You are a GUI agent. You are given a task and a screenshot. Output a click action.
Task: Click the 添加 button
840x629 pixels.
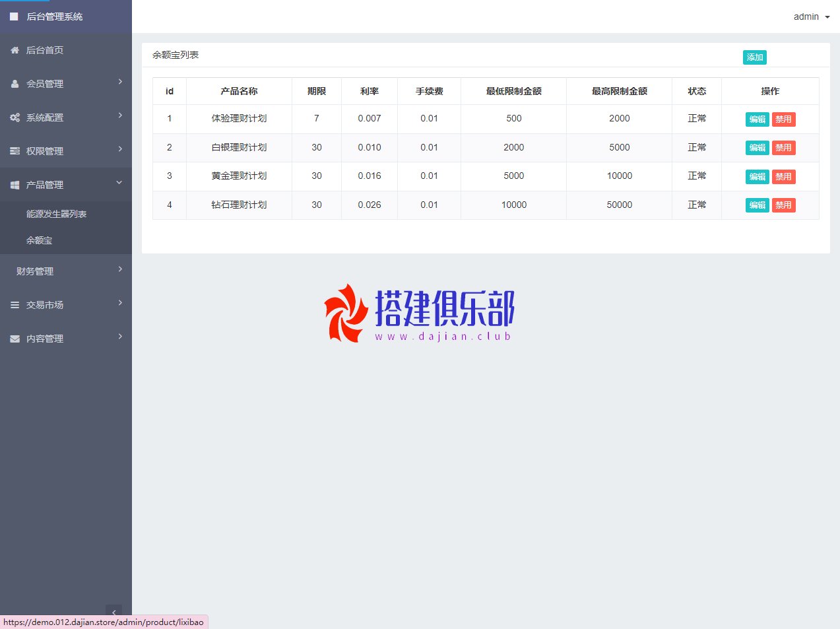coord(755,57)
